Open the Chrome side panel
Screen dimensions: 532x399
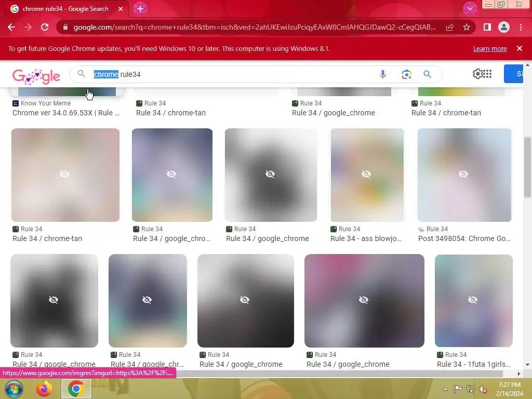tap(487, 27)
